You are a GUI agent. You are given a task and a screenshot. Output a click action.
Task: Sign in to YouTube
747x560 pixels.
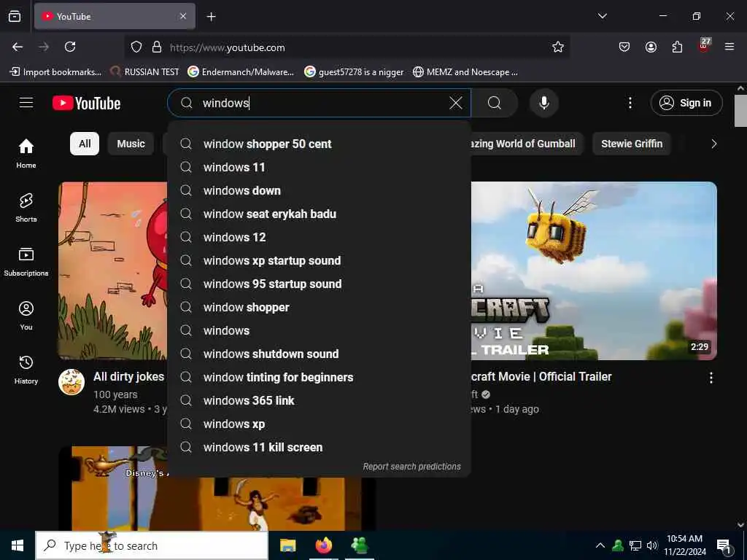pyautogui.click(x=686, y=103)
